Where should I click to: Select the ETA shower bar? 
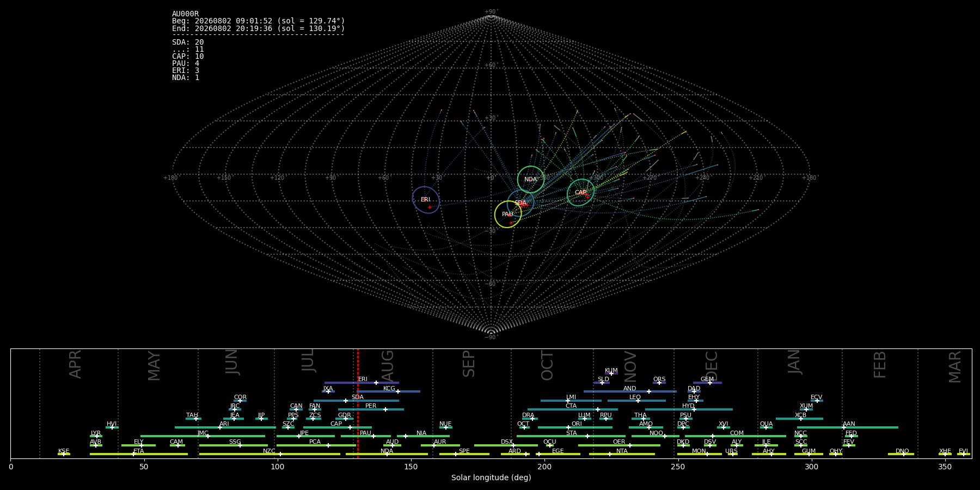click(139, 454)
